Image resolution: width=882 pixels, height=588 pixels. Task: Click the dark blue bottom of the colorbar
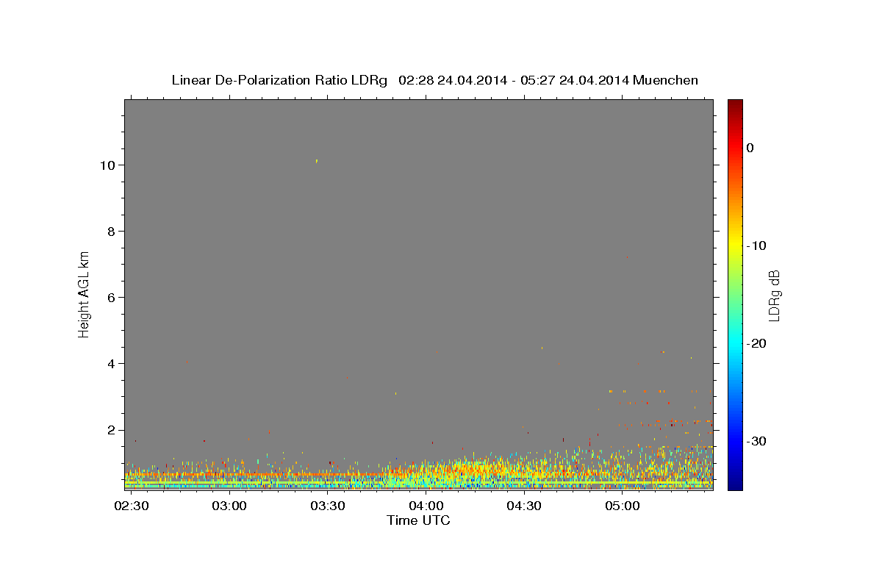pos(735,484)
